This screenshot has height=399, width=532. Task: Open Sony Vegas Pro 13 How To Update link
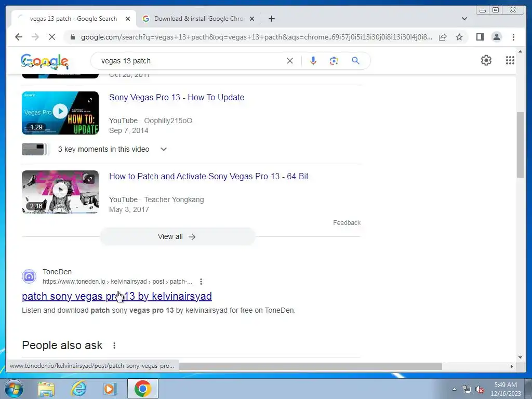coord(177,97)
